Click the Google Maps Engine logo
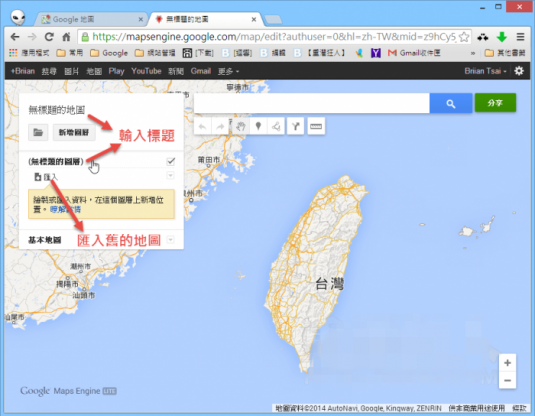This screenshot has height=416, width=535. coord(69,391)
